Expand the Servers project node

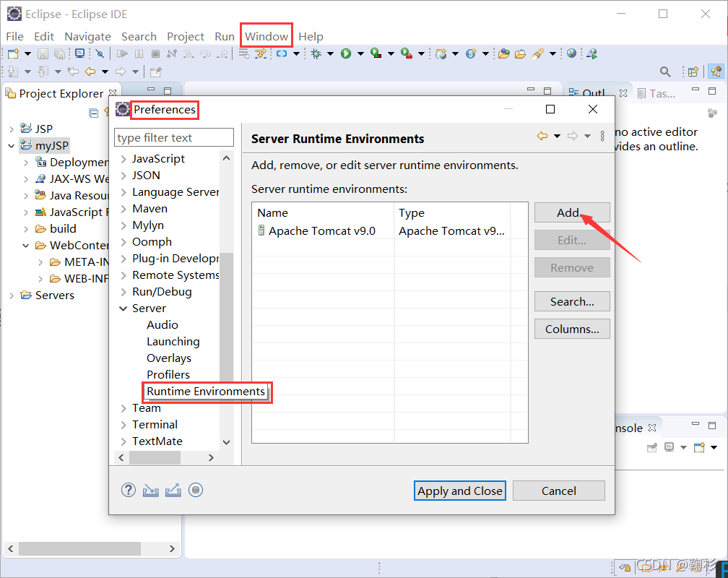tap(11, 296)
